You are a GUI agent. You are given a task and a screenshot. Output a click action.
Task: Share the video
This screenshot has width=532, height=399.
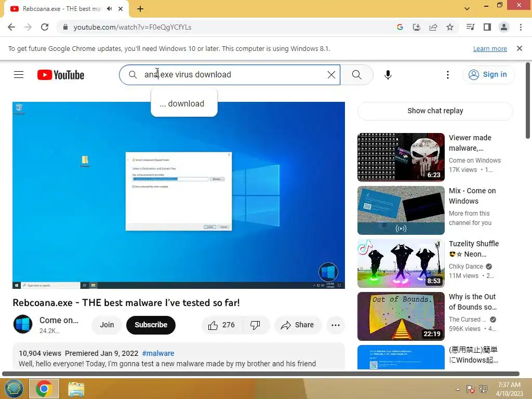[x=297, y=325]
